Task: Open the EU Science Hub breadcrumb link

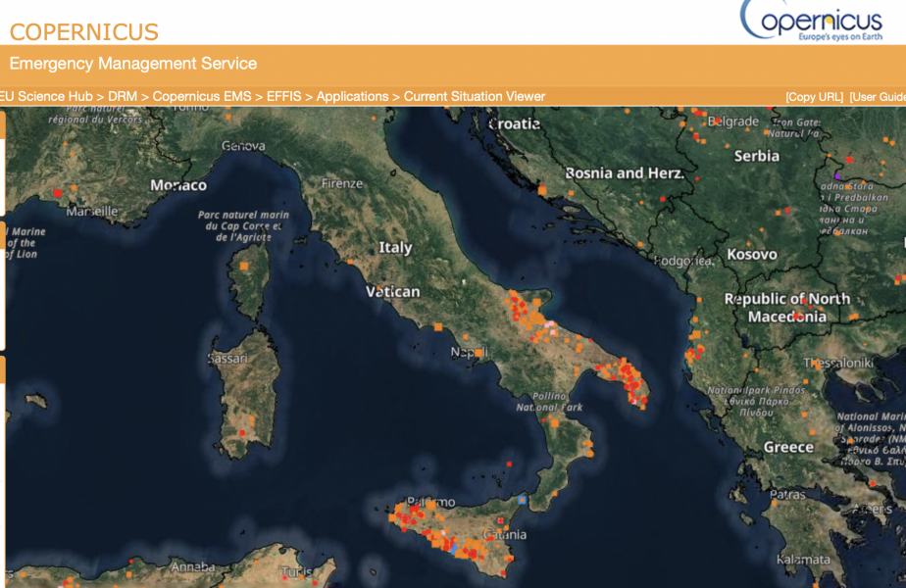Action: pyautogui.click(x=46, y=96)
